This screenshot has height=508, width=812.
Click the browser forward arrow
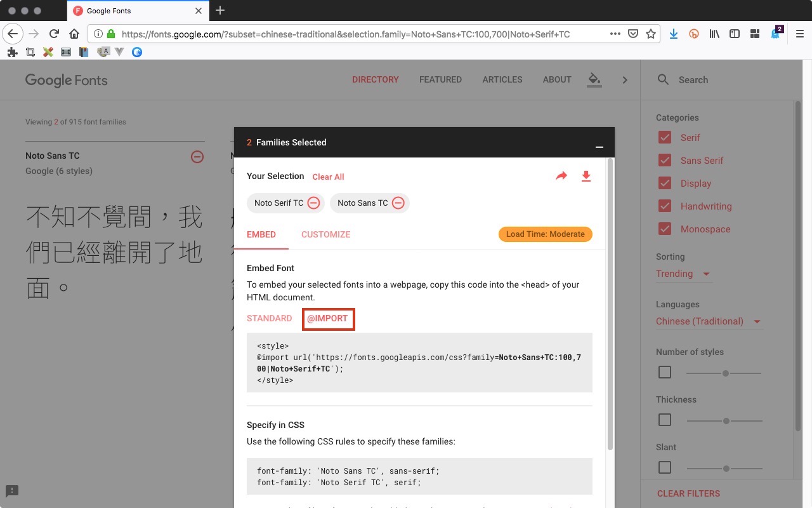tap(34, 34)
